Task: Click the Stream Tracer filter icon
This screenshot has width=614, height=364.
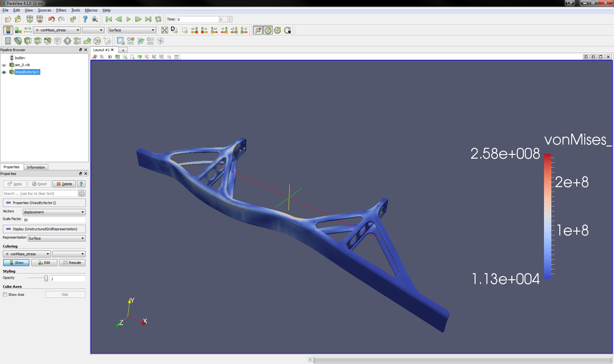Action: point(77,41)
